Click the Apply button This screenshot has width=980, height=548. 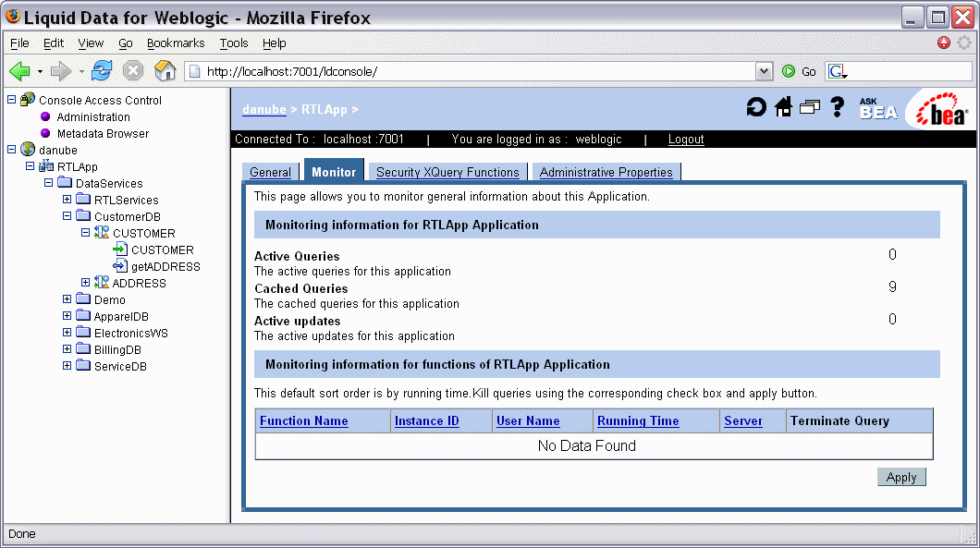(901, 477)
